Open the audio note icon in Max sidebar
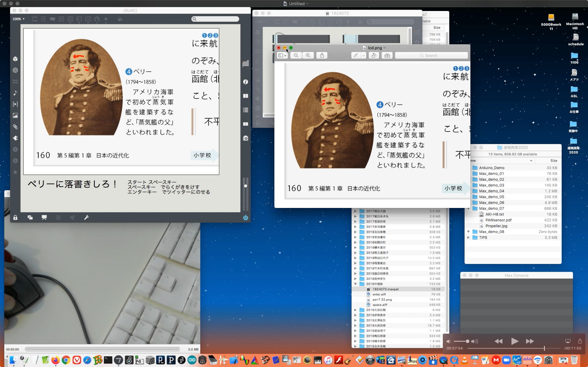 [15, 93]
